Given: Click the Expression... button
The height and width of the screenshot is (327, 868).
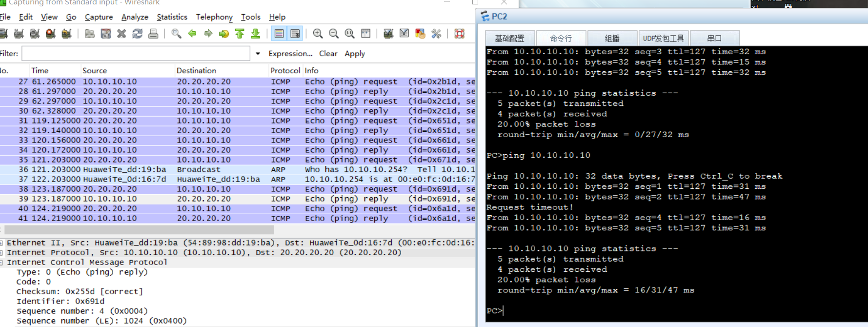Looking at the screenshot, I should pos(290,54).
